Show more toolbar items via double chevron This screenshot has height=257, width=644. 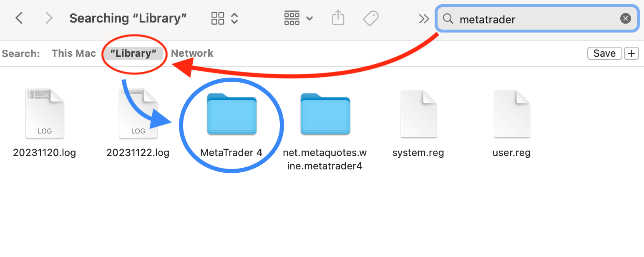(424, 18)
